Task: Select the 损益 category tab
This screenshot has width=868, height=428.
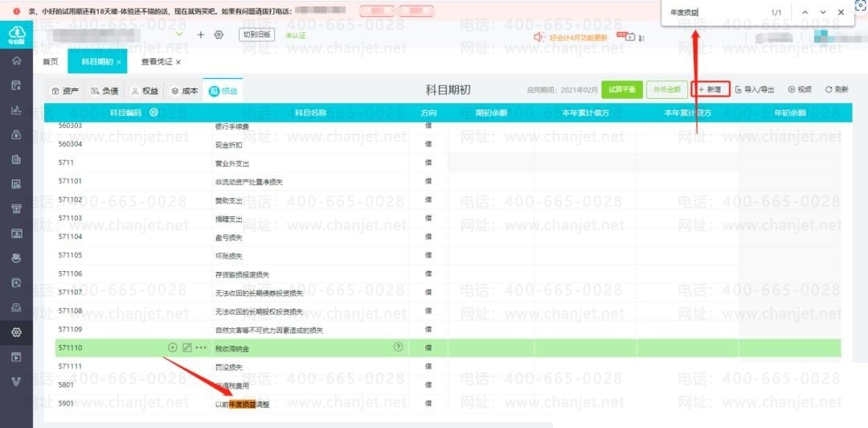Action: click(223, 91)
